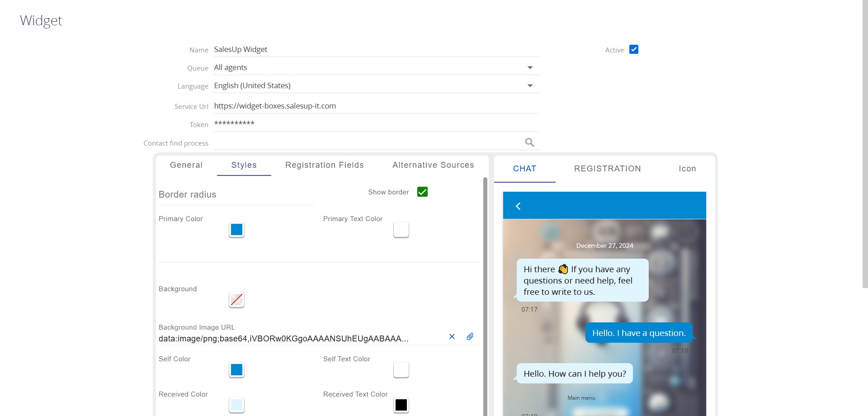Open the Alternative Sources tab

(433, 165)
